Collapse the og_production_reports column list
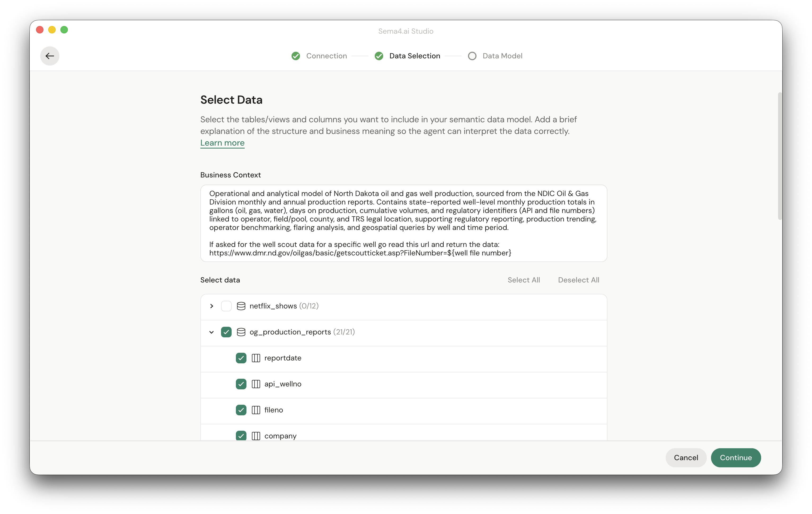This screenshot has height=514, width=812. click(x=211, y=332)
